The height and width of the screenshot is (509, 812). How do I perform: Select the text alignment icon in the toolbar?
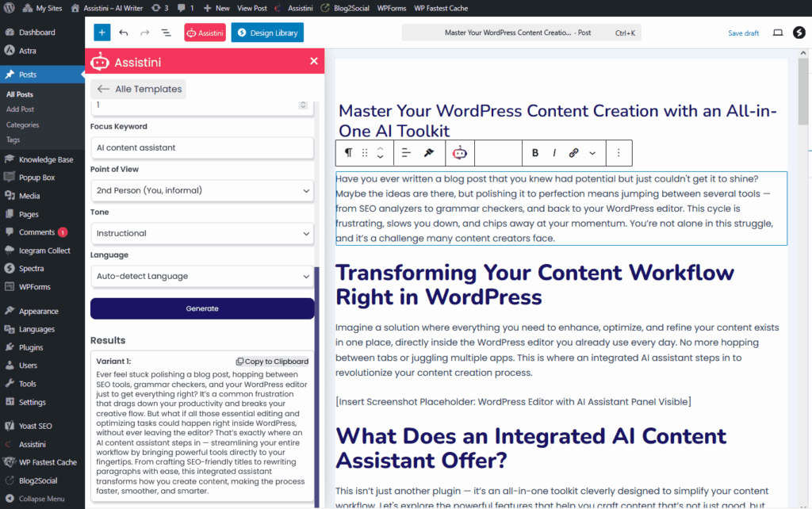click(x=406, y=153)
